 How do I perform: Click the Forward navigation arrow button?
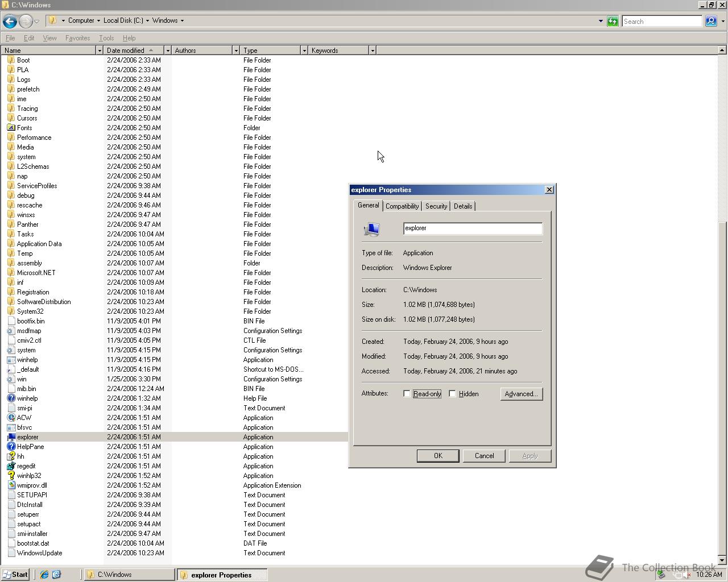tap(26, 21)
